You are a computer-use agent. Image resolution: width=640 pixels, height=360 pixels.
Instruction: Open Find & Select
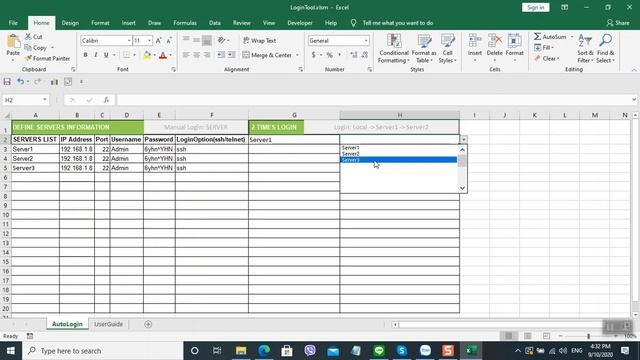pyautogui.click(x=605, y=49)
